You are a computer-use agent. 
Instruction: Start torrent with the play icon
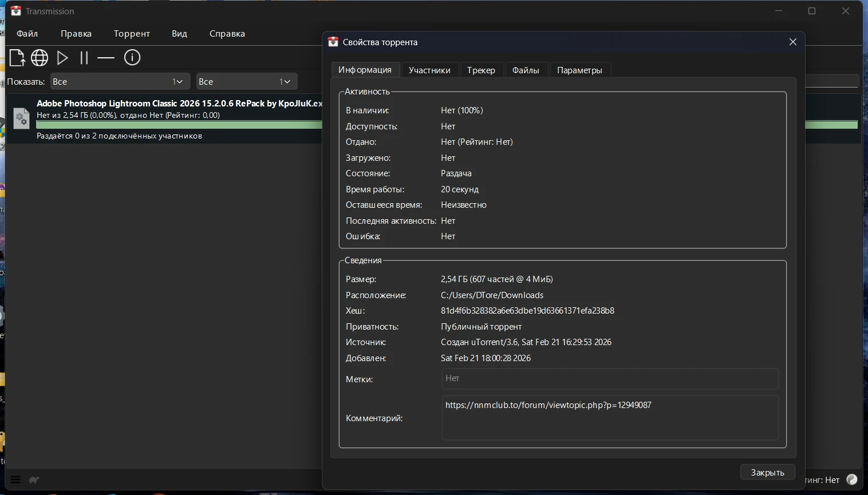(x=62, y=58)
